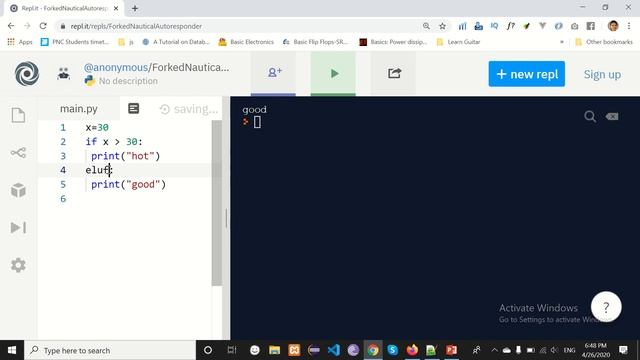Reload the browser page
The image size is (640, 360).
[x=43, y=26]
